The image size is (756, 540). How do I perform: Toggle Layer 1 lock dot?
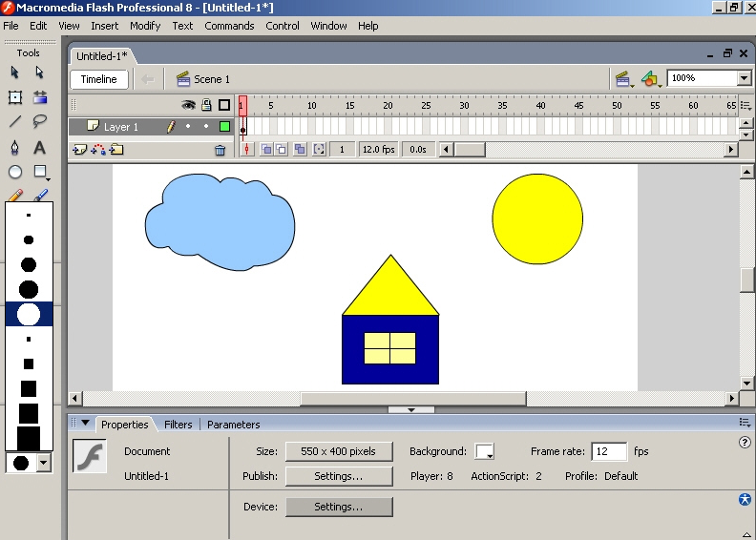pyautogui.click(x=206, y=126)
